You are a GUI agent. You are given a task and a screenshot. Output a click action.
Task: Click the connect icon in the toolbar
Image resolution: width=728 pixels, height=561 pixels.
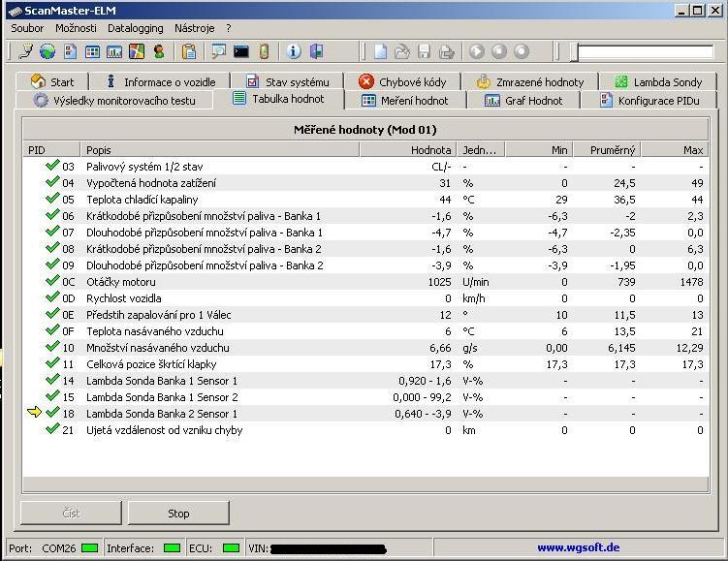(25, 51)
